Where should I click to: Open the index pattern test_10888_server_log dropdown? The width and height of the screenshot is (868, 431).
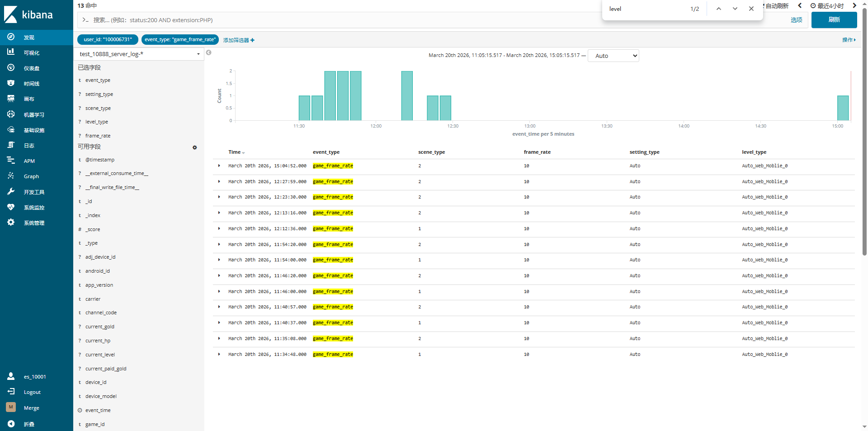click(139, 54)
